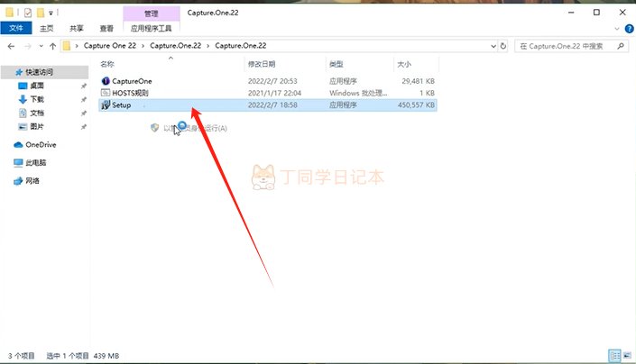The width and height of the screenshot is (636, 364).
Task: Open 图片 in the sidebar
Action: click(x=36, y=126)
